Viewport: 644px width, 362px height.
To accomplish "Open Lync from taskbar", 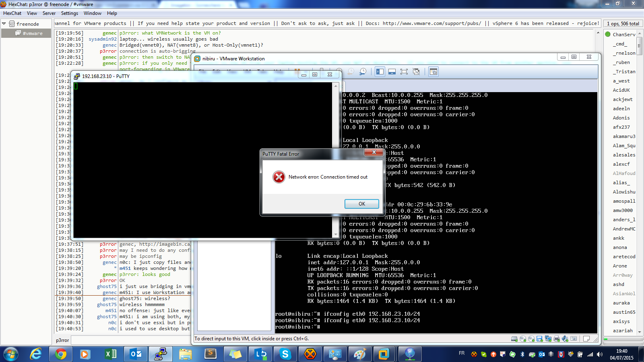I will [x=260, y=354].
